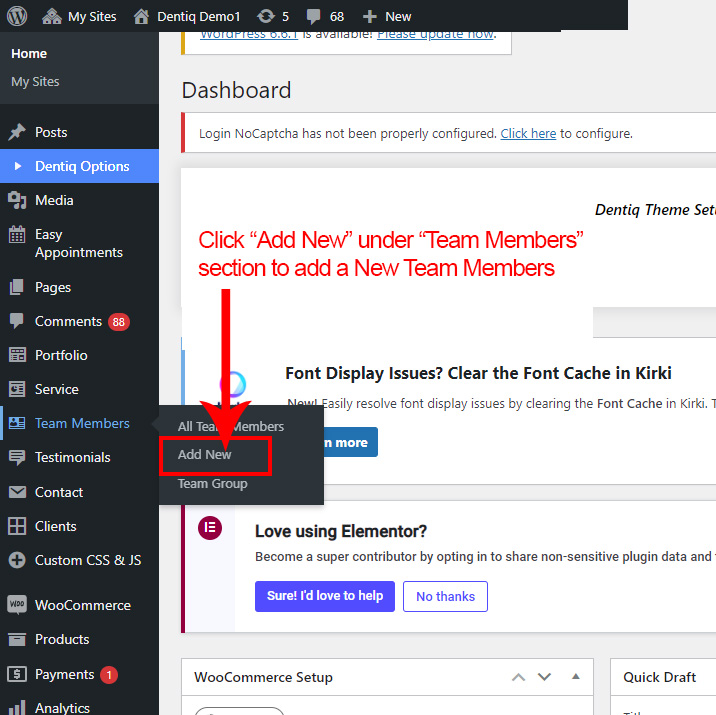Collapse the WooCommerce Setup panel
The height and width of the screenshot is (715, 716).
[575, 677]
